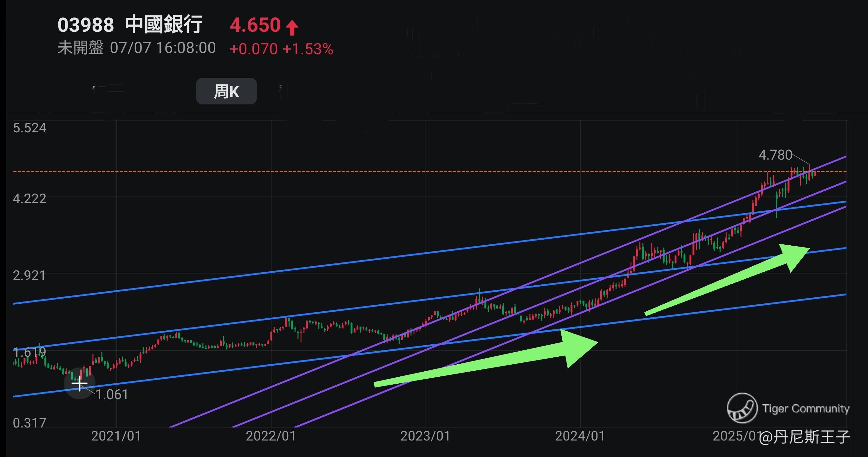The image size is (868, 457).
Task: Click the change value +0.070 +1.53%
Action: 281,49
